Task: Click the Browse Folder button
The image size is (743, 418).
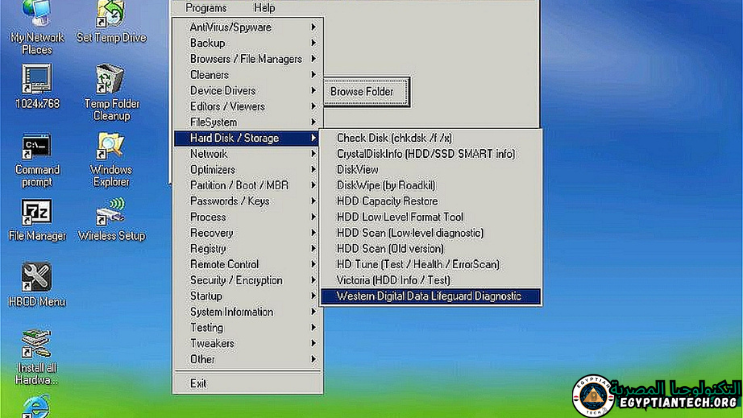Action: [x=362, y=92]
